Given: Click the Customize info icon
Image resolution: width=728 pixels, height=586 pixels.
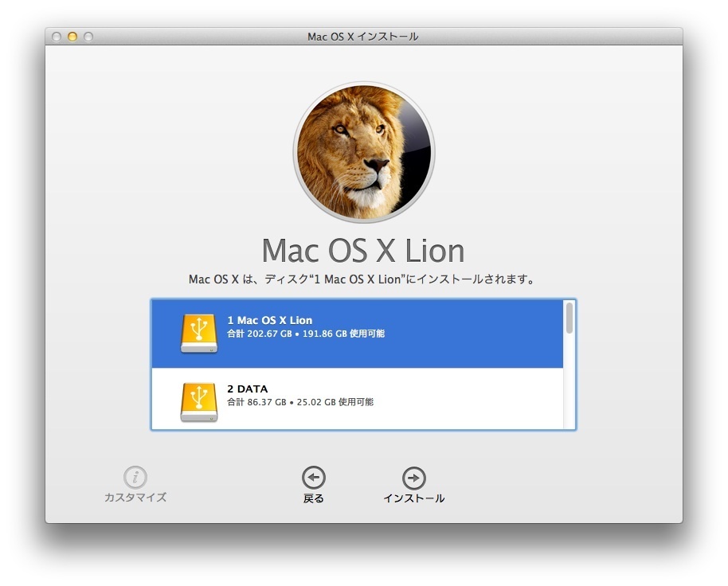Looking at the screenshot, I should tap(135, 477).
